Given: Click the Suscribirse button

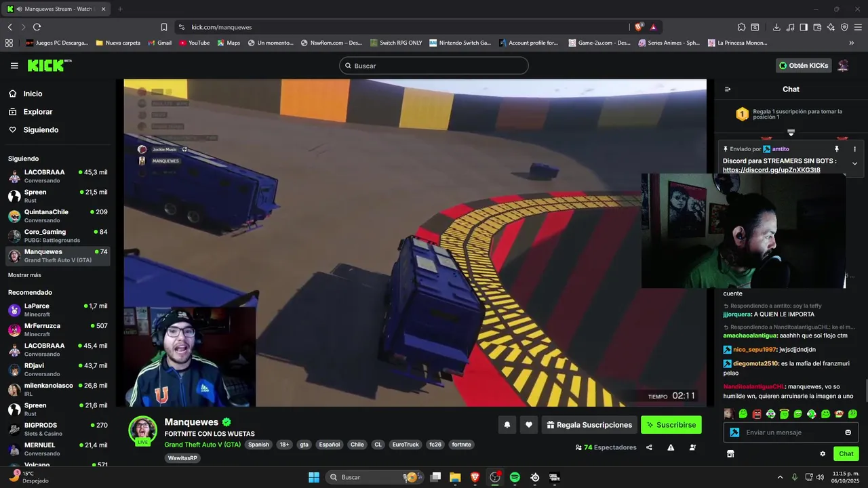Looking at the screenshot, I should point(671,425).
